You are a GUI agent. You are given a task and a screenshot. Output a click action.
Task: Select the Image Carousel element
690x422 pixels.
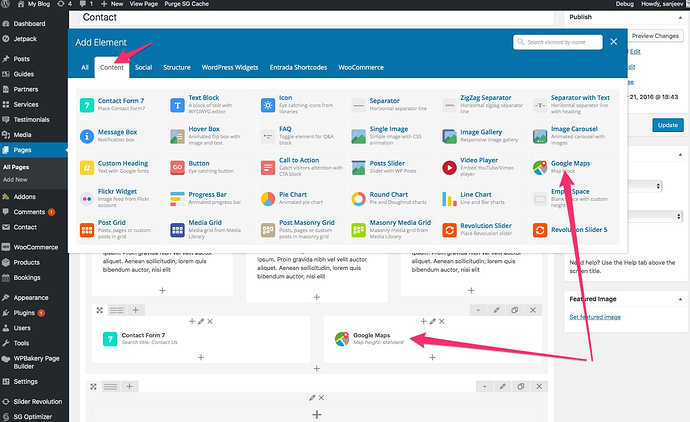coord(573,136)
